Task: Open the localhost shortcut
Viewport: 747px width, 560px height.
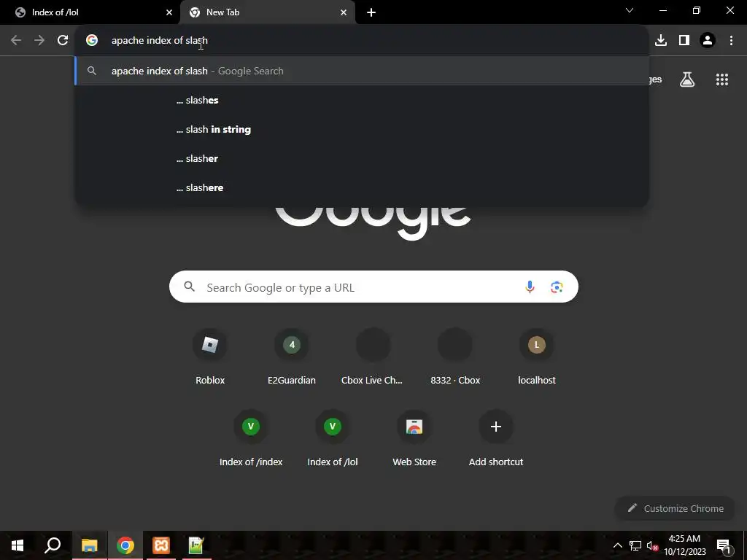Action: [536, 356]
